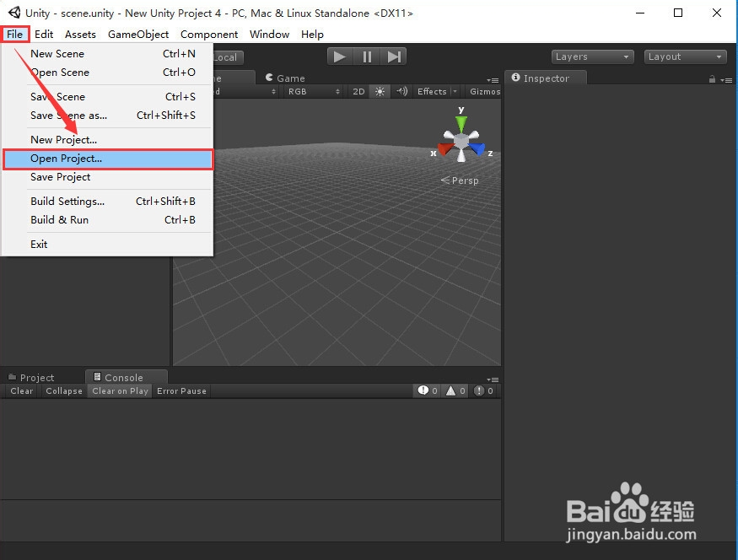Maximize the Unity window

click(x=678, y=13)
